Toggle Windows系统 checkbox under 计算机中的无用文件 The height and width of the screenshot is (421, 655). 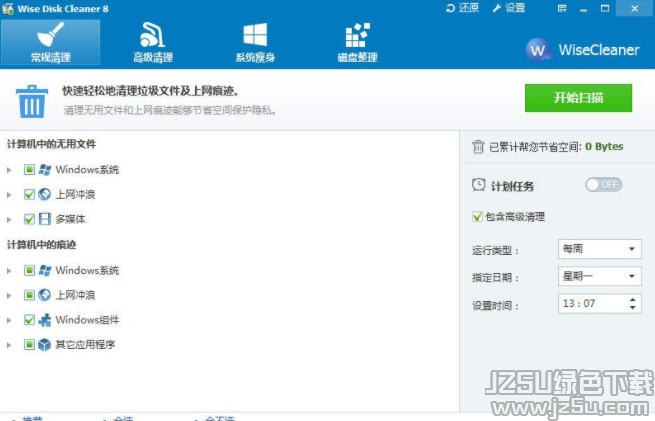pos(29,170)
